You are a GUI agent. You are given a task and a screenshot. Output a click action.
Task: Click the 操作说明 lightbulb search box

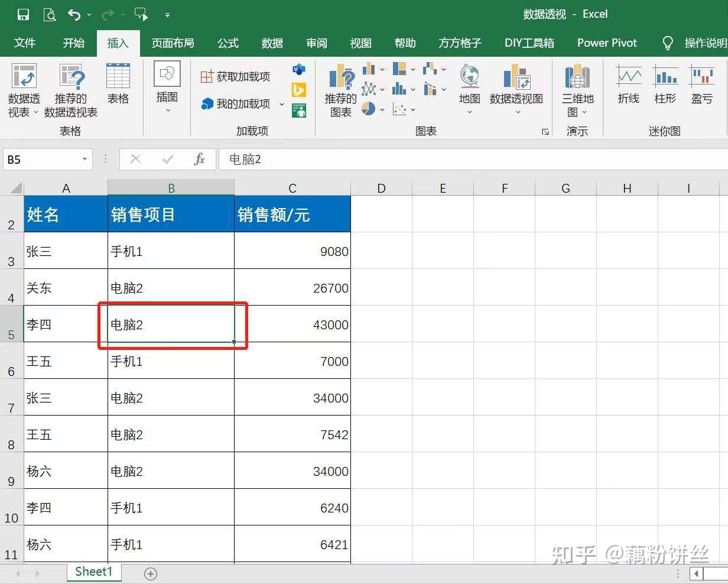(x=695, y=43)
